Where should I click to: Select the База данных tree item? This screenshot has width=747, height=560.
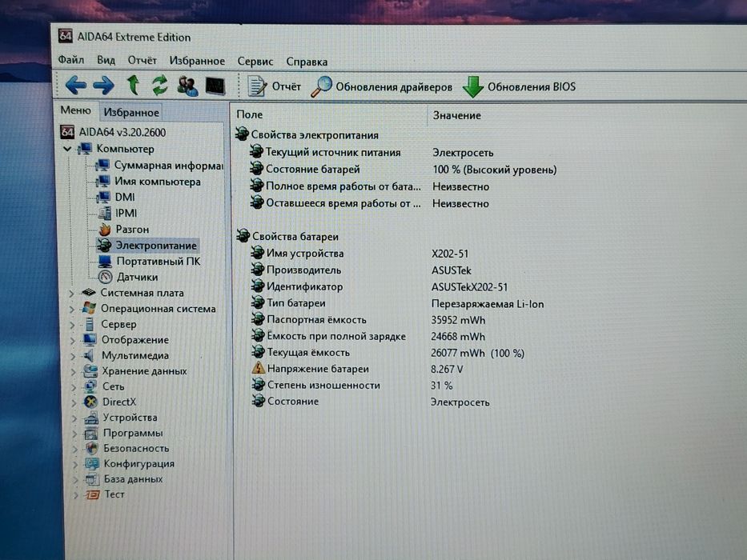pos(134,479)
